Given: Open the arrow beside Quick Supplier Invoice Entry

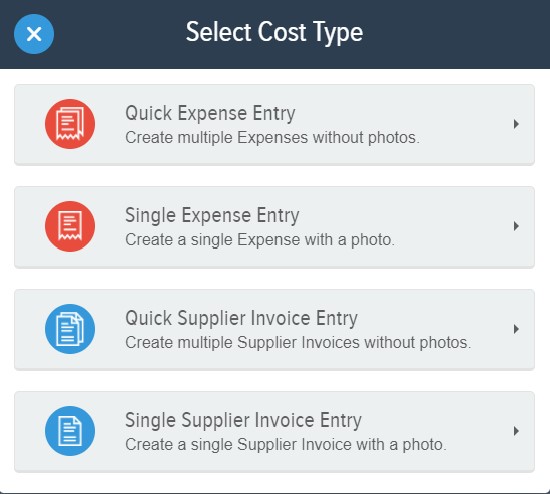Looking at the screenshot, I should point(516,329).
